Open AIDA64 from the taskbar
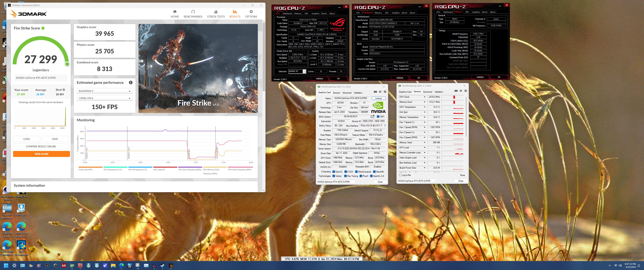644x270 pixels. click(64, 265)
